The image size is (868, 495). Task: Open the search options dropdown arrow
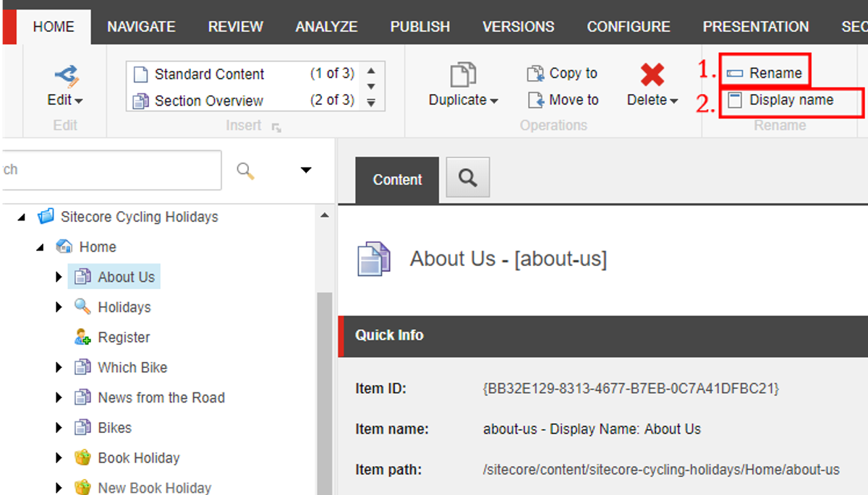click(x=306, y=171)
